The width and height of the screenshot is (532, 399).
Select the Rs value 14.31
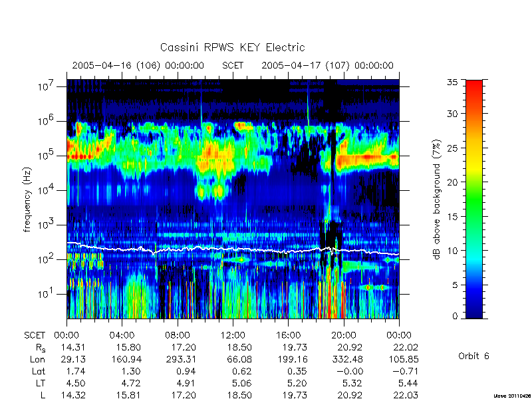click(73, 347)
